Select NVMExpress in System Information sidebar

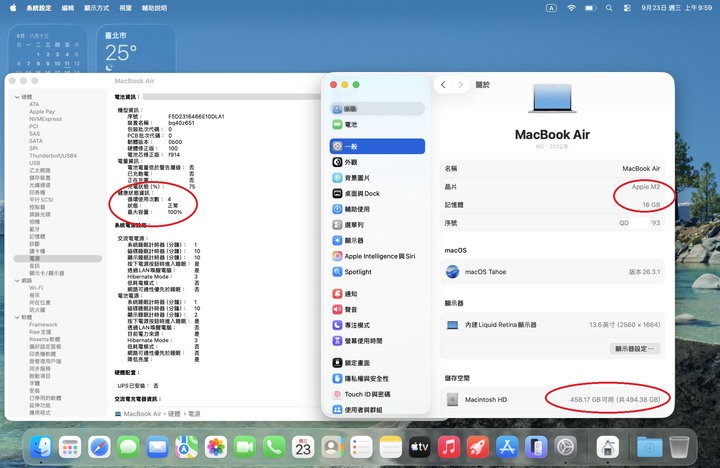(45, 119)
